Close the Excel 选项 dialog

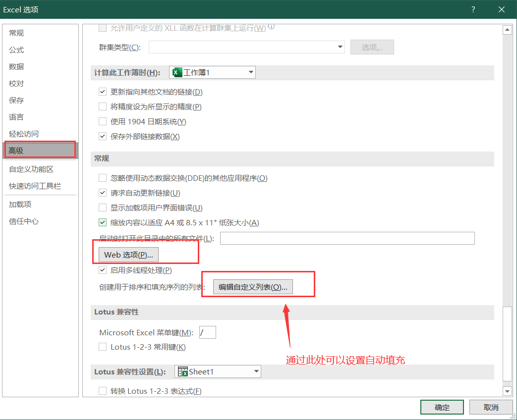(x=502, y=9)
